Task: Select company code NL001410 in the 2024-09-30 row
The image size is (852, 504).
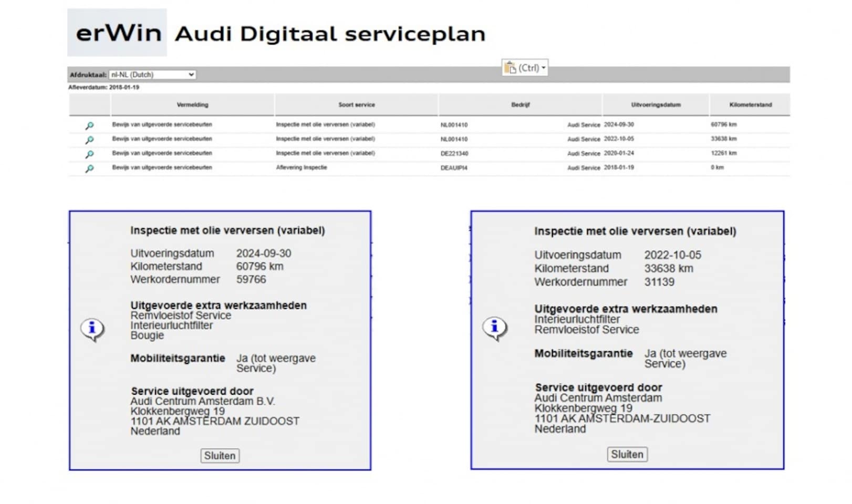Action: pos(454,125)
